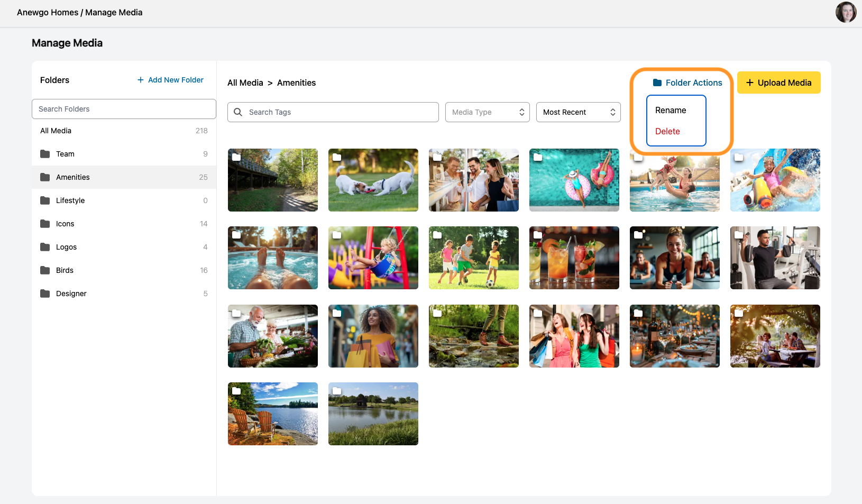This screenshot has width=862, height=504.
Task: Click the Team folder icon in sidebar
Action: pyautogui.click(x=45, y=154)
